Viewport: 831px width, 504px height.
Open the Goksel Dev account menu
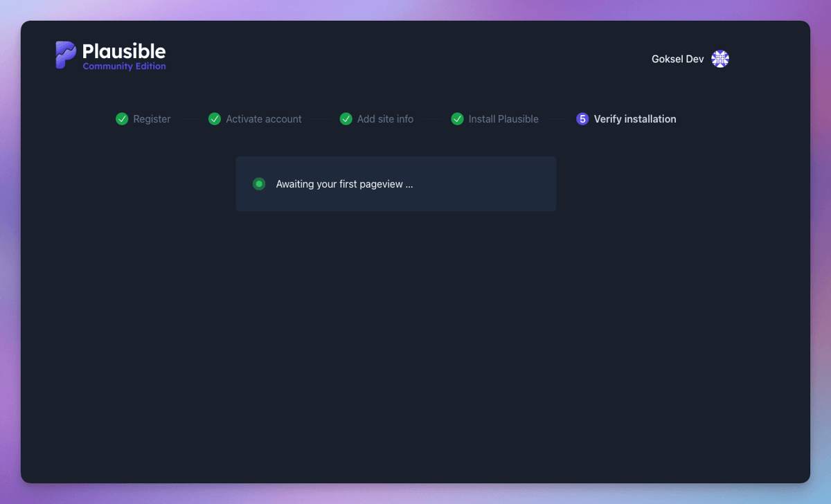tap(690, 59)
